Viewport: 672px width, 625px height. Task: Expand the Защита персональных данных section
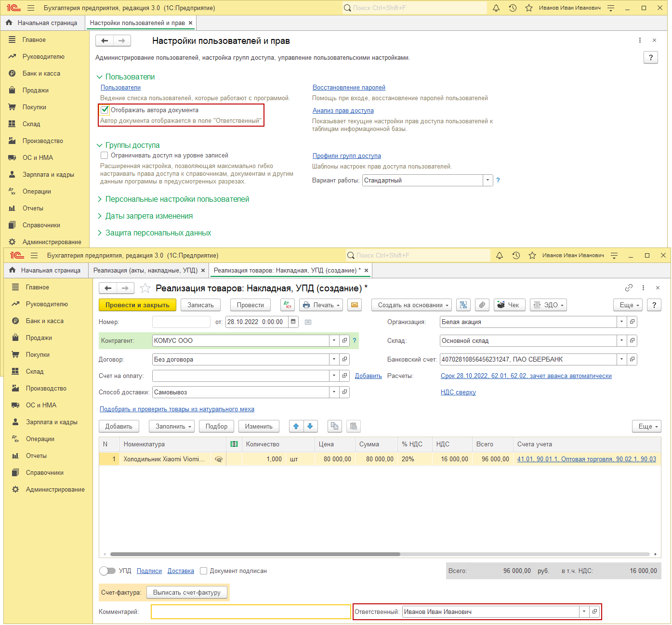click(x=158, y=233)
